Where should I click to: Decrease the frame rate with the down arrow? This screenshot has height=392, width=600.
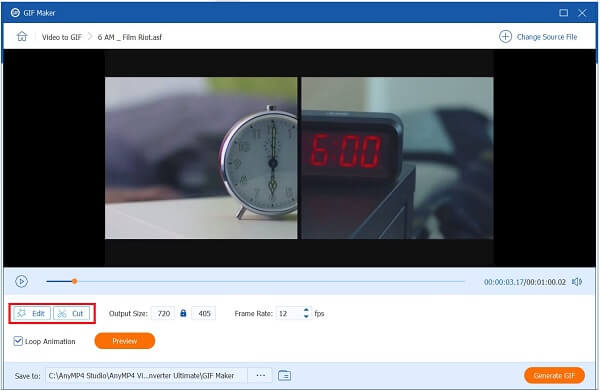tap(306, 316)
